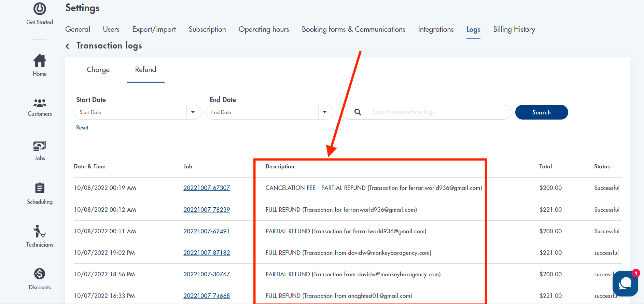Click the Get Started power icon

click(x=40, y=9)
